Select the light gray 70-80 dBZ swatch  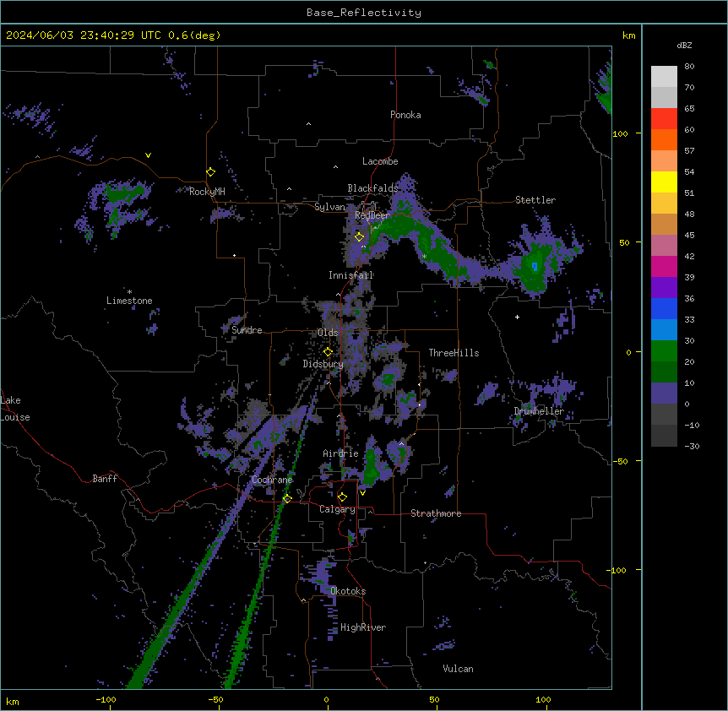[x=664, y=77]
